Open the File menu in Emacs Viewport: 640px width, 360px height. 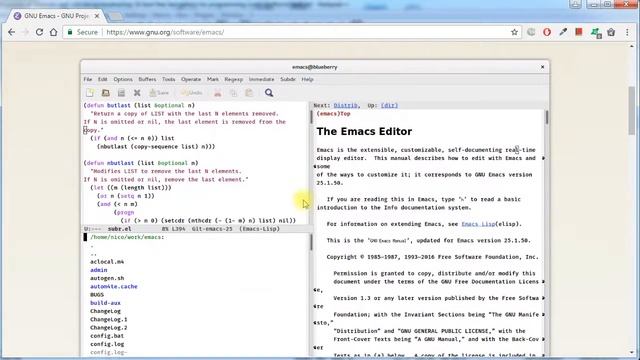(x=88, y=79)
